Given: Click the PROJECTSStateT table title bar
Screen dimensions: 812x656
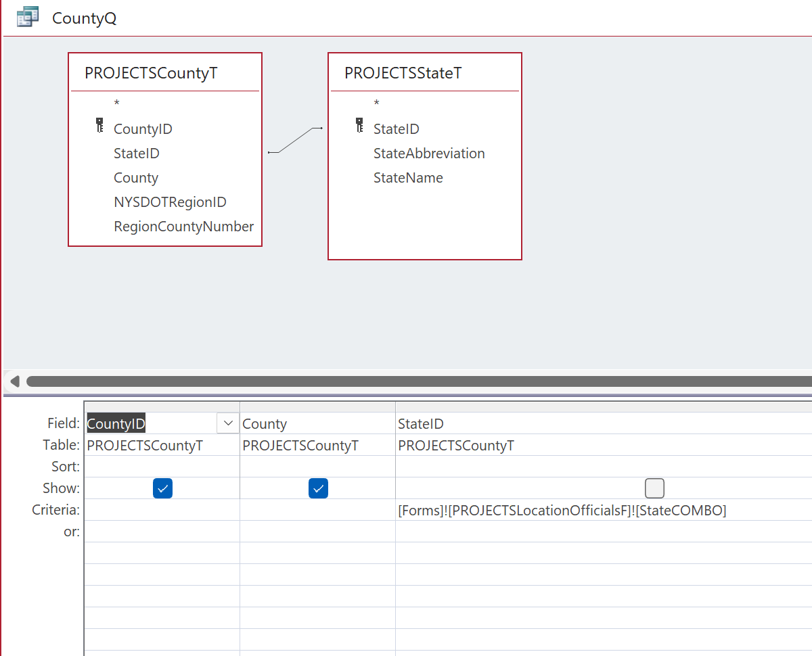Looking at the screenshot, I should [424, 71].
